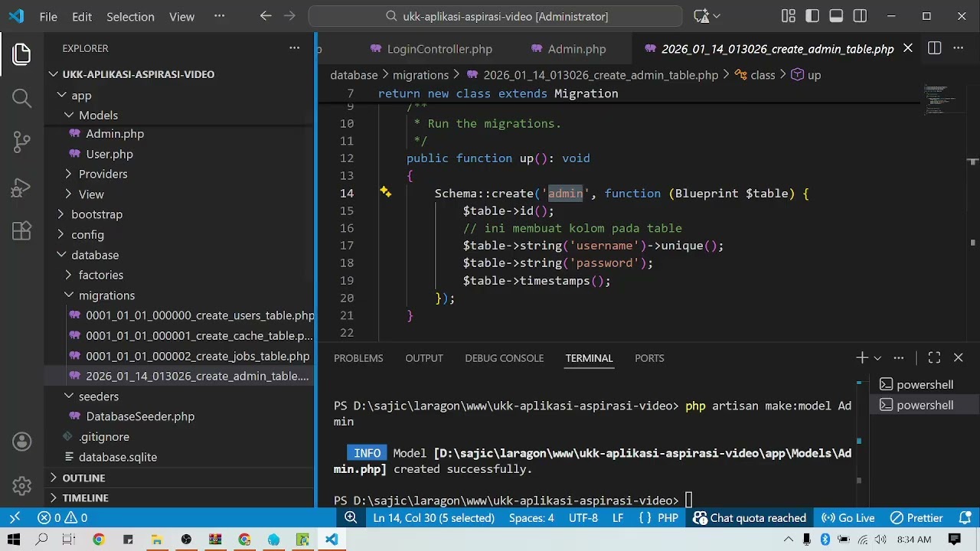Viewport: 980px width, 551px height.
Task: Change UTF-8 file encoding
Action: [x=583, y=518]
